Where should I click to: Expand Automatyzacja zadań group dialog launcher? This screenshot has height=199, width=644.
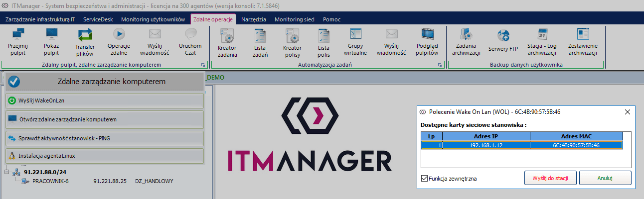click(x=440, y=65)
